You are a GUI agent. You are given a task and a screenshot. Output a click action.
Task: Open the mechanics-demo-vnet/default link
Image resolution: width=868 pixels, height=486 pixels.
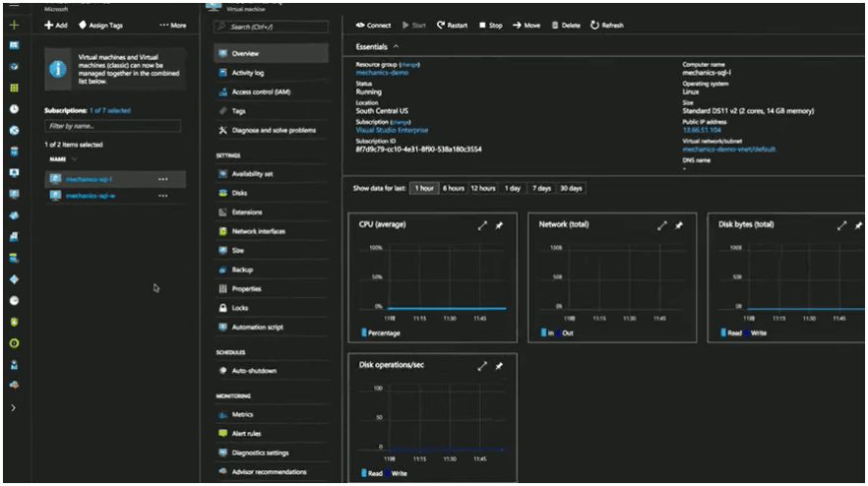(728, 149)
